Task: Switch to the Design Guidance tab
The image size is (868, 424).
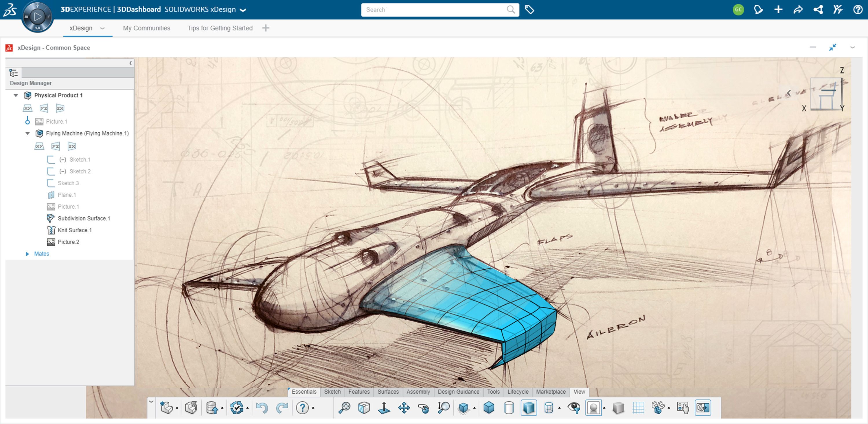Action: coord(458,392)
